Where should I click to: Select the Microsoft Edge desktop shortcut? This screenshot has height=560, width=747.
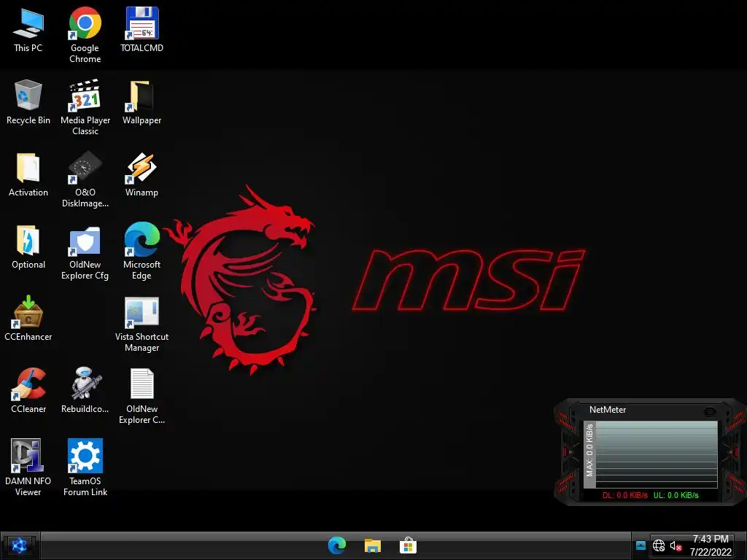142,252
